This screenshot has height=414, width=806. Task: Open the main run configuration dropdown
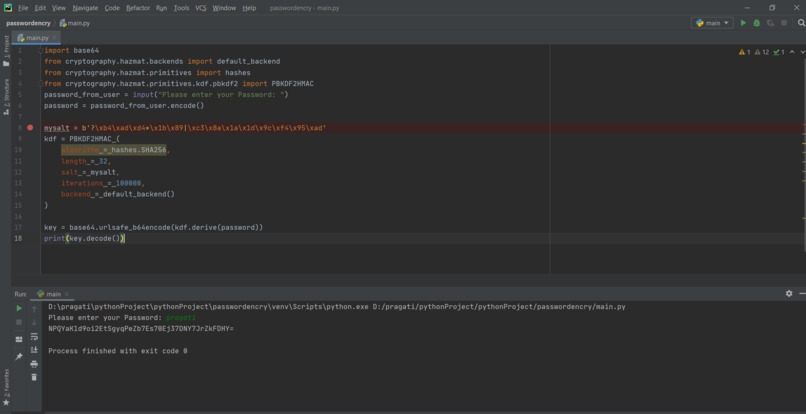pyautogui.click(x=712, y=23)
